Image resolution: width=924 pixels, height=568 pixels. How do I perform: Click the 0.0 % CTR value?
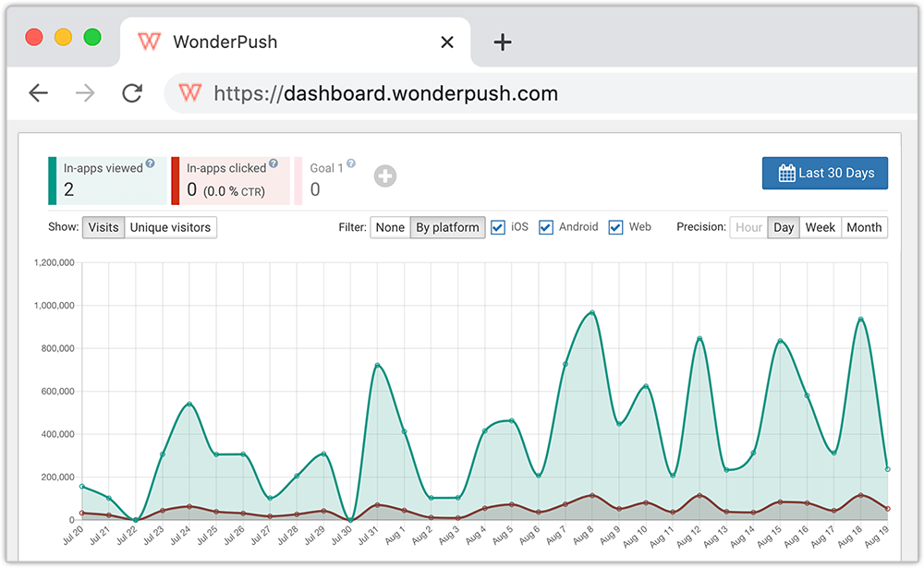tap(234, 191)
